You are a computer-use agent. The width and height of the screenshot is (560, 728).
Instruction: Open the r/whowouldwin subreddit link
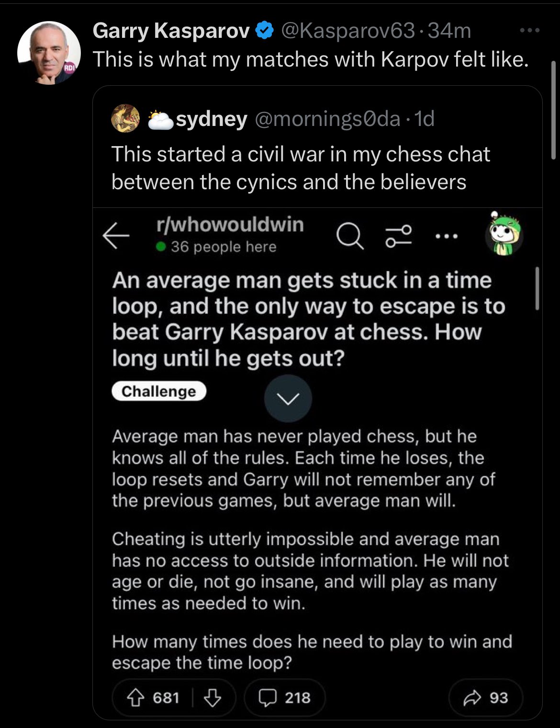pos(230,224)
